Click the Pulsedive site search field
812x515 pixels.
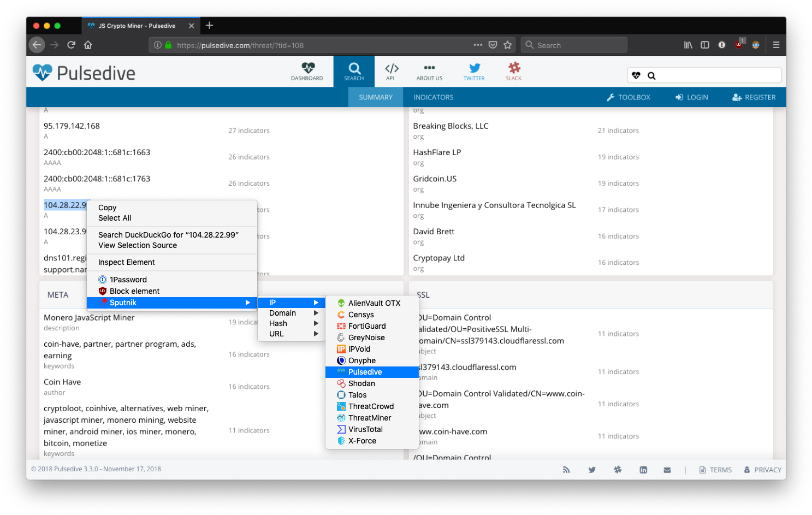coord(704,75)
